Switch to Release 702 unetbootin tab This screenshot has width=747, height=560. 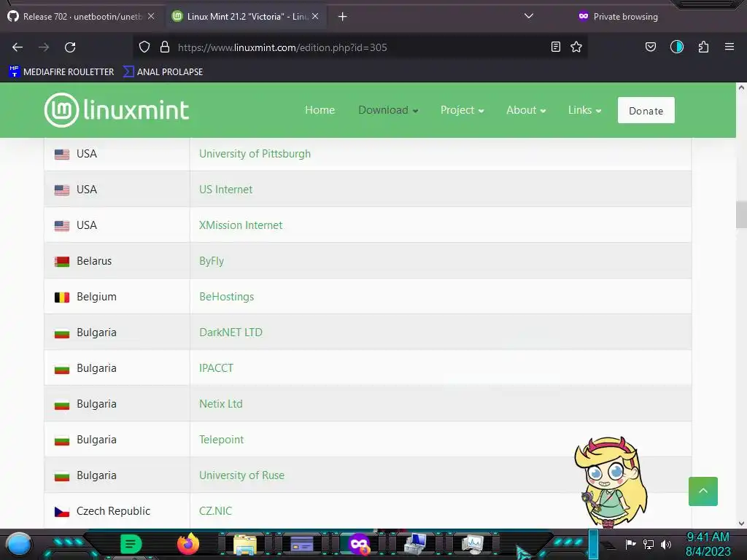81,16
